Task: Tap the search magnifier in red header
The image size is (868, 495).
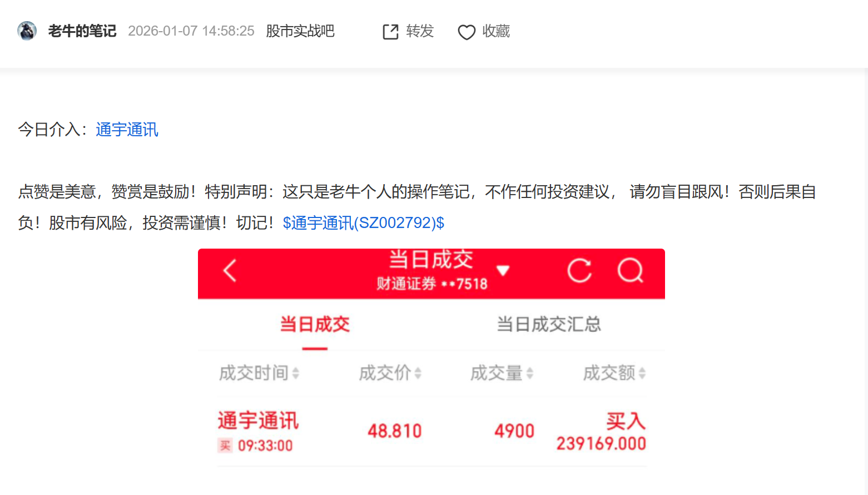Action: 631,271
